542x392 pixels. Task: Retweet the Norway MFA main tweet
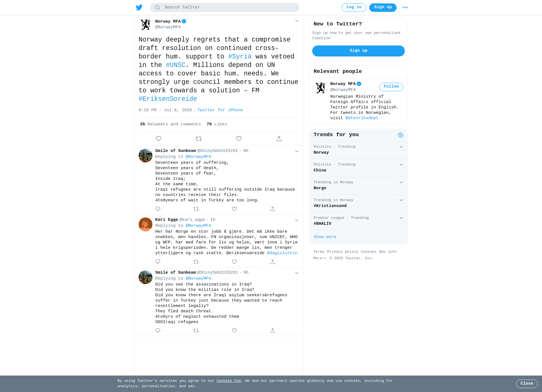(x=199, y=139)
